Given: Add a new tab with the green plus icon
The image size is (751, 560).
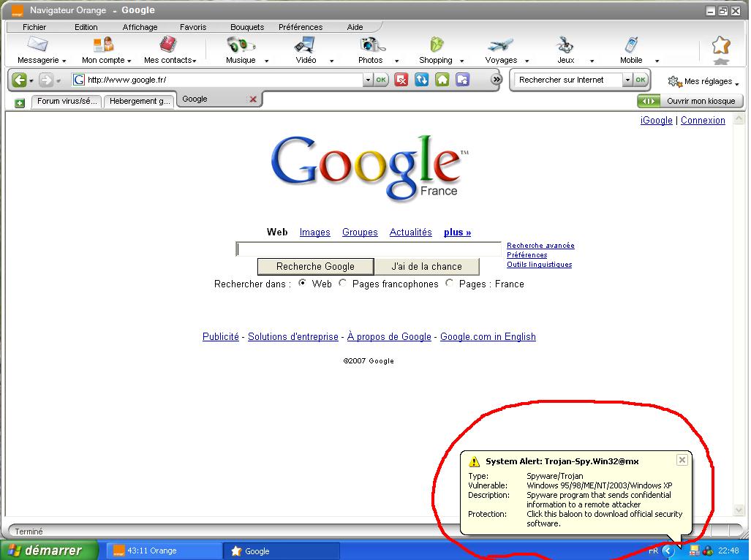Looking at the screenshot, I should (20, 102).
